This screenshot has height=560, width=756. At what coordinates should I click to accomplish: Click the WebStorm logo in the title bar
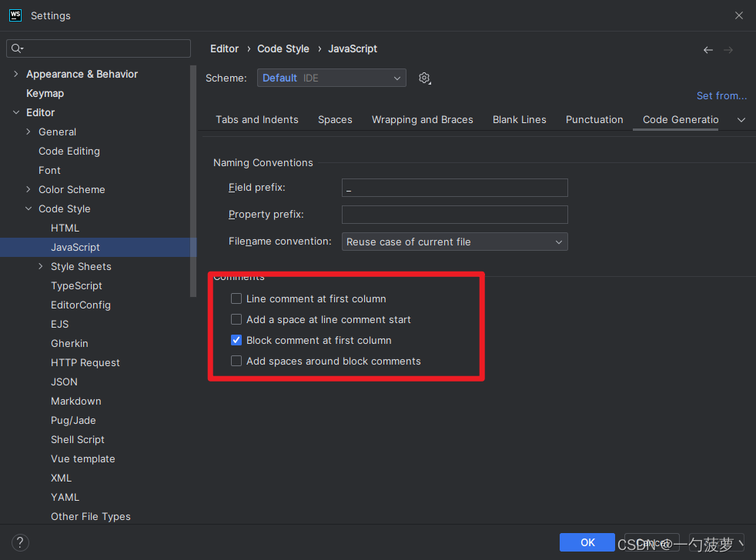coord(15,15)
